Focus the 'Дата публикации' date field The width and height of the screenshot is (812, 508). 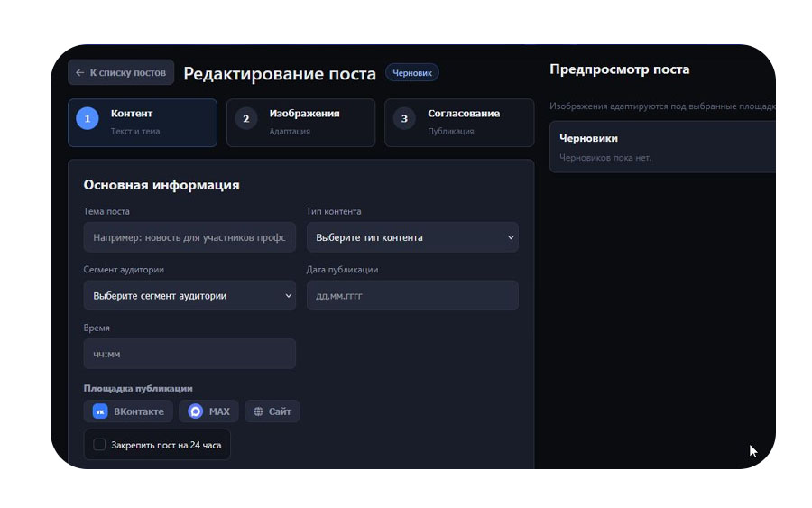[412, 296]
